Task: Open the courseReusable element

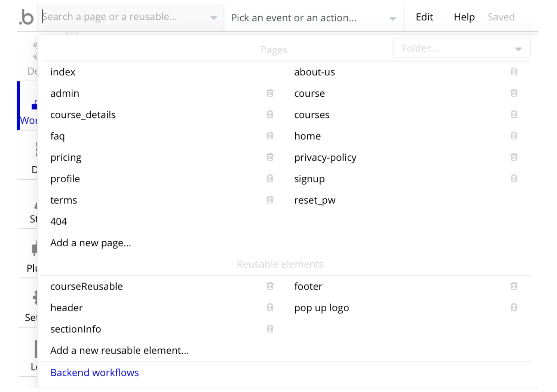Action: point(87,286)
